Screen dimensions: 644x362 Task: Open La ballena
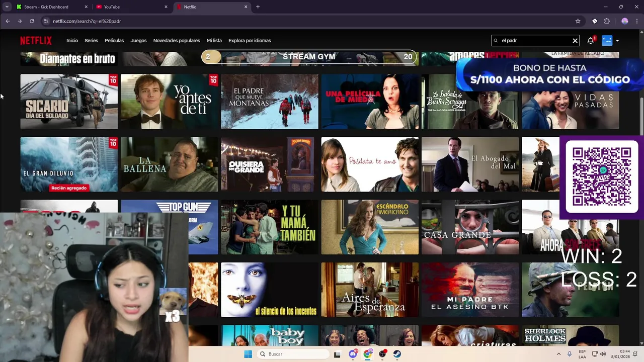[169, 164]
